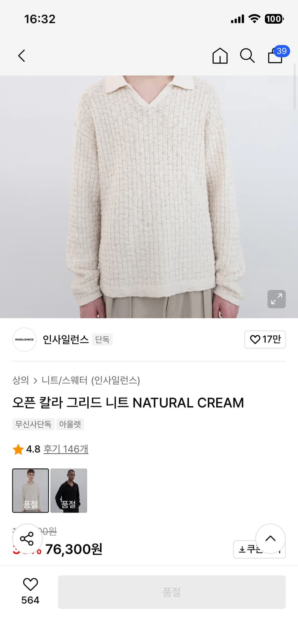Tap the 무신사단독 tag chip
Screen dimensions: 298x644
(x=33, y=425)
